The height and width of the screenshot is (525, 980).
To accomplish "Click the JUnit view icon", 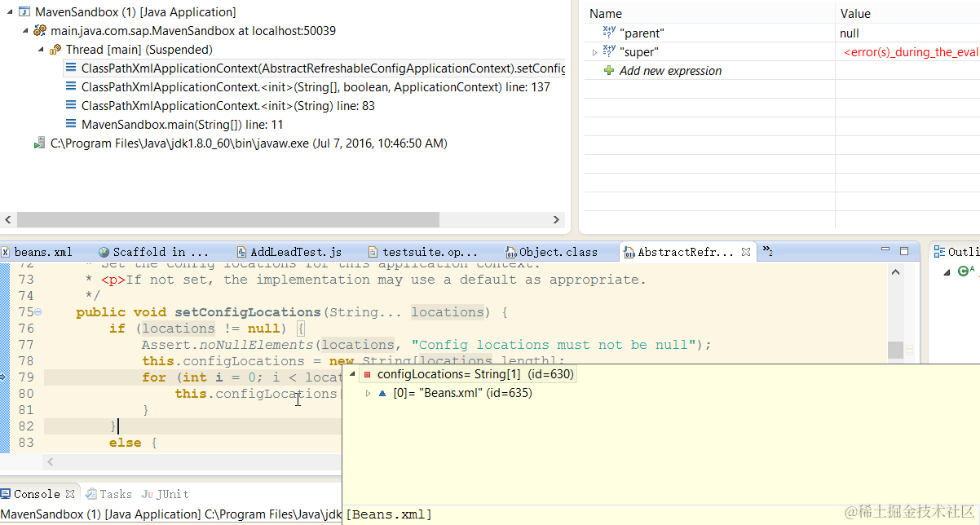I will point(147,494).
